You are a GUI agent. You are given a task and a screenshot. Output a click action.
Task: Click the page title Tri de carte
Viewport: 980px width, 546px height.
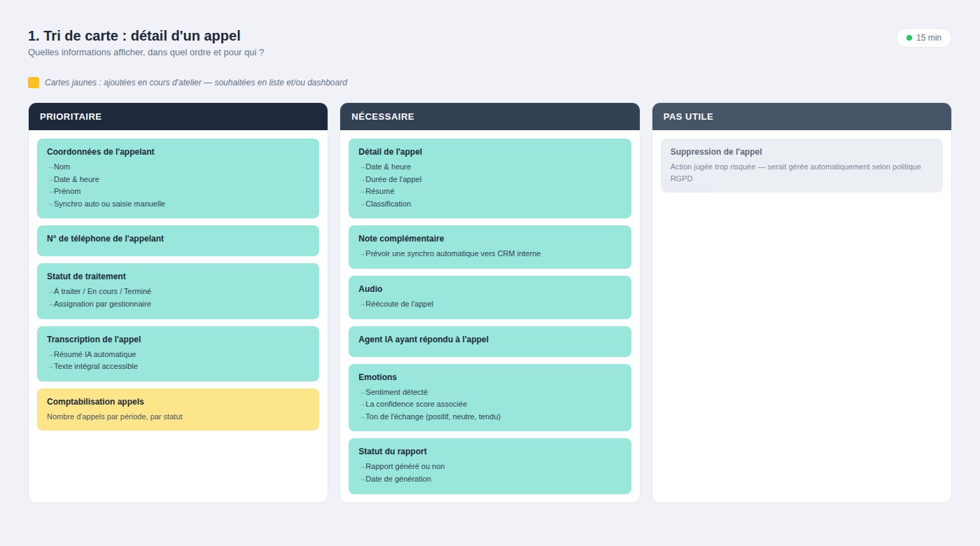point(134,36)
